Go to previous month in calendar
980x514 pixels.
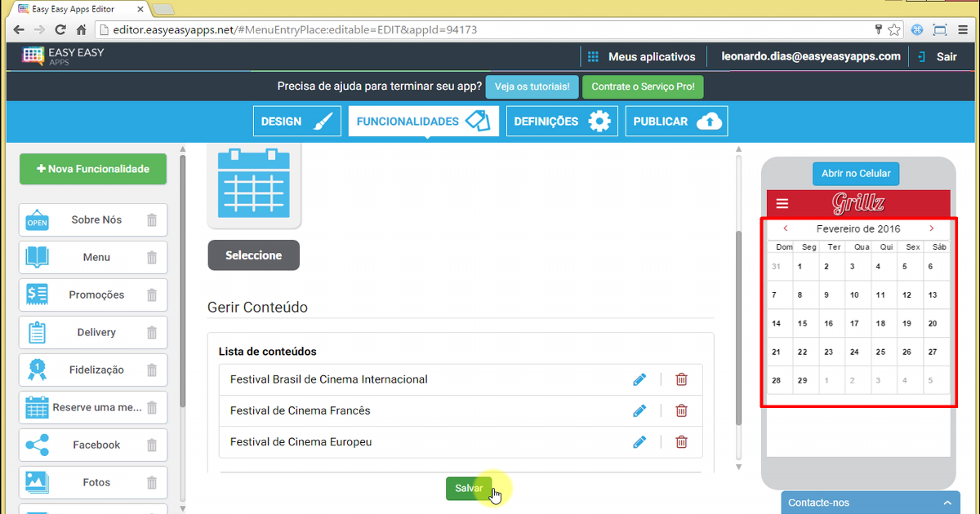[786, 229]
